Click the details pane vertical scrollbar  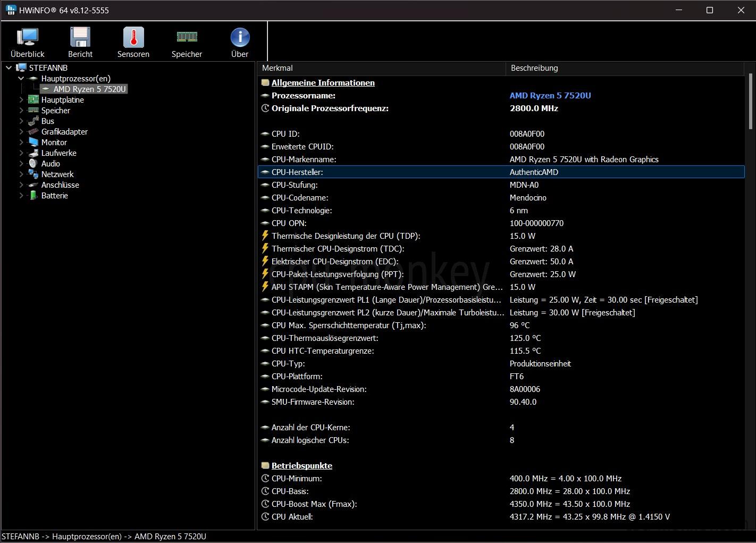(750, 101)
